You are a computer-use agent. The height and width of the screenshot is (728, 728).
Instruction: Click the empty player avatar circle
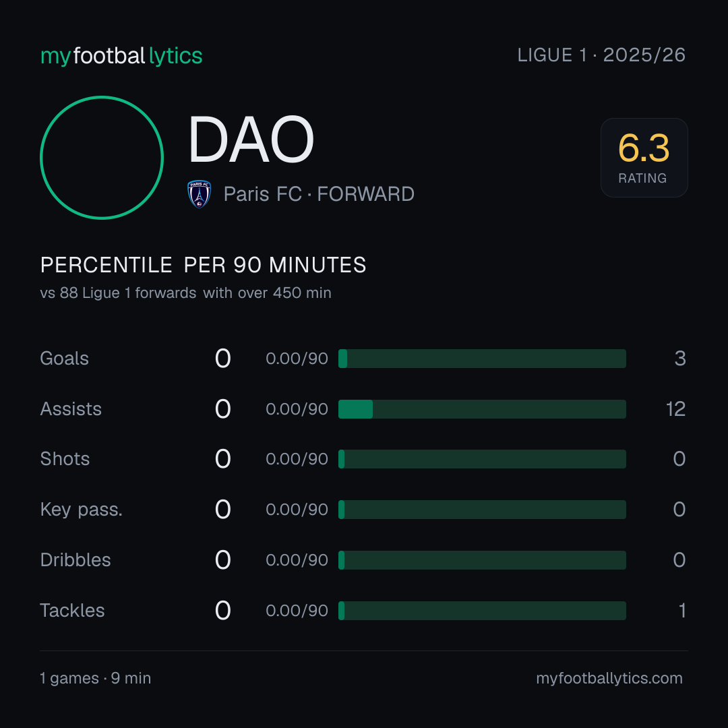point(102,158)
